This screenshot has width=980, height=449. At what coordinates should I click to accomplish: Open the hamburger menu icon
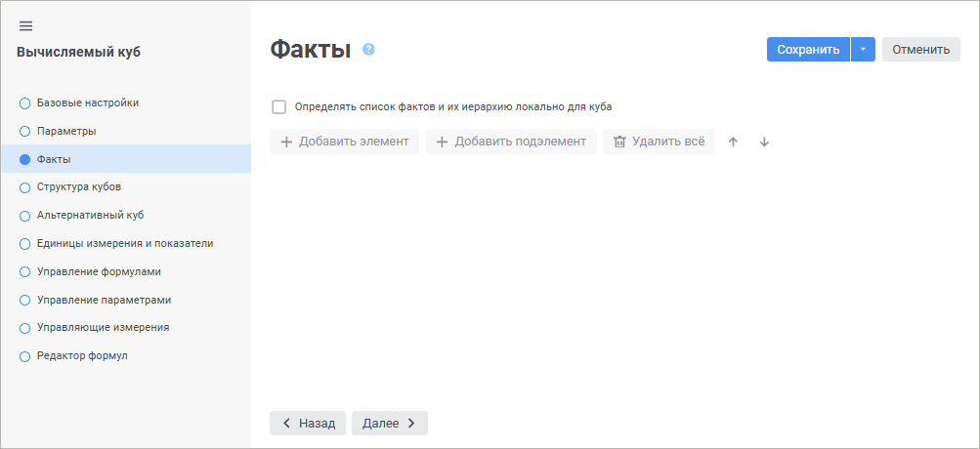coord(25,25)
